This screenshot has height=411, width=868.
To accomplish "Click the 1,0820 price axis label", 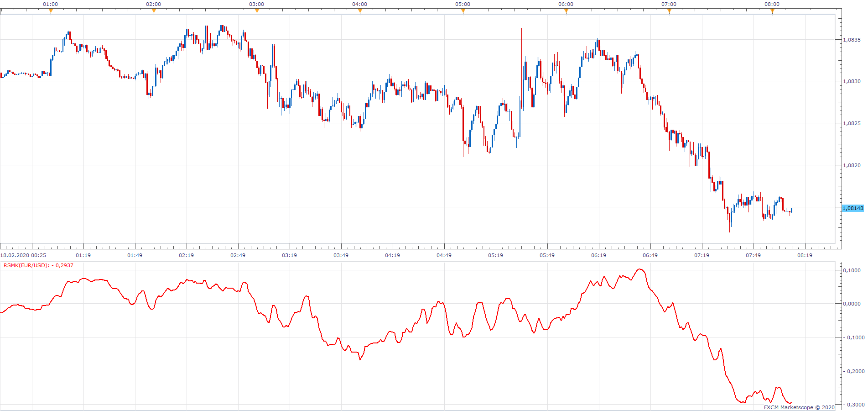I will [852, 165].
